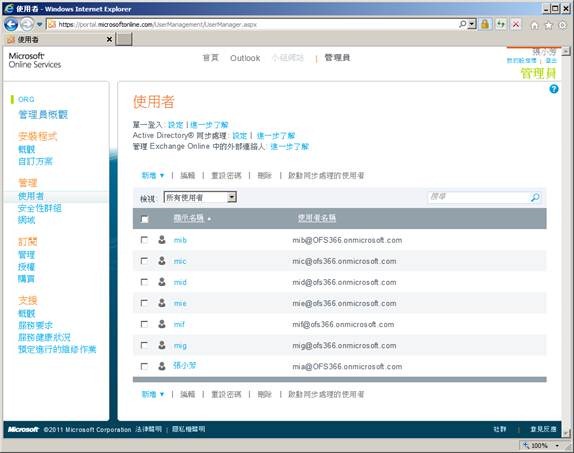Open favorites star icon
Image resolution: width=574 pixels, height=453 pixels.
pos(548,25)
